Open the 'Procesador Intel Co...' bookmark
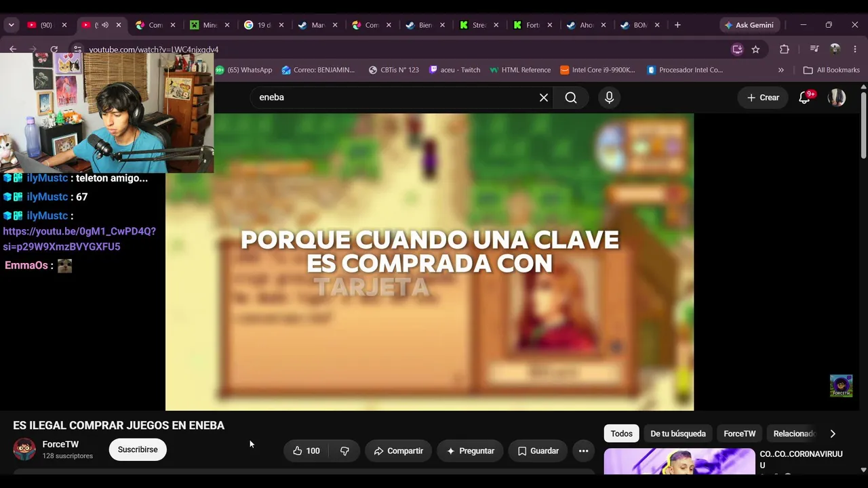The image size is (868, 488). [x=685, y=70]
